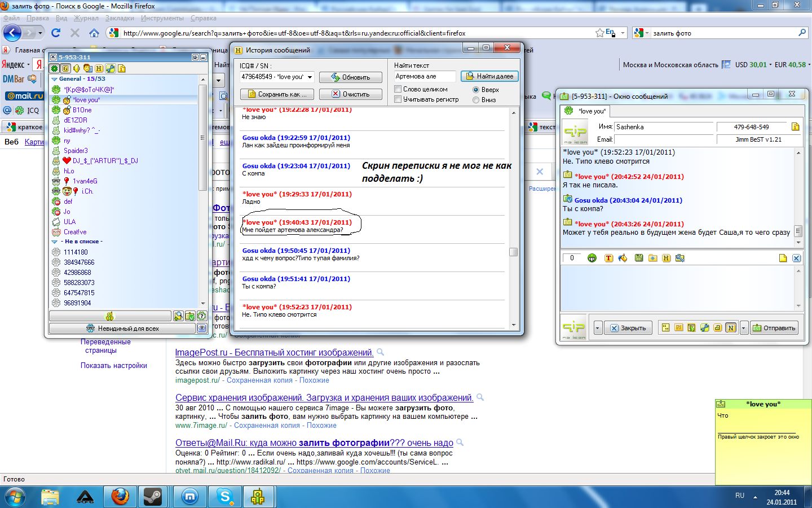Screen dimensions: 812x508
Task: Click the blue X clear icon in message toolbar
Action: [x=796, y=258]
